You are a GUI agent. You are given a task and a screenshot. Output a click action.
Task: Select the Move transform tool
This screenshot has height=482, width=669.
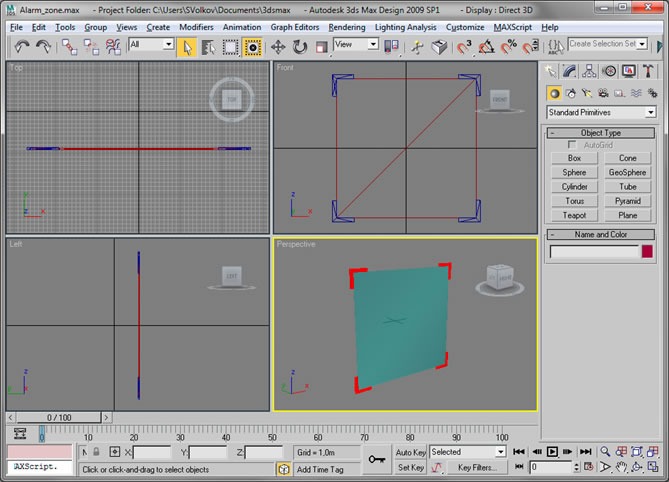(278, 47)
